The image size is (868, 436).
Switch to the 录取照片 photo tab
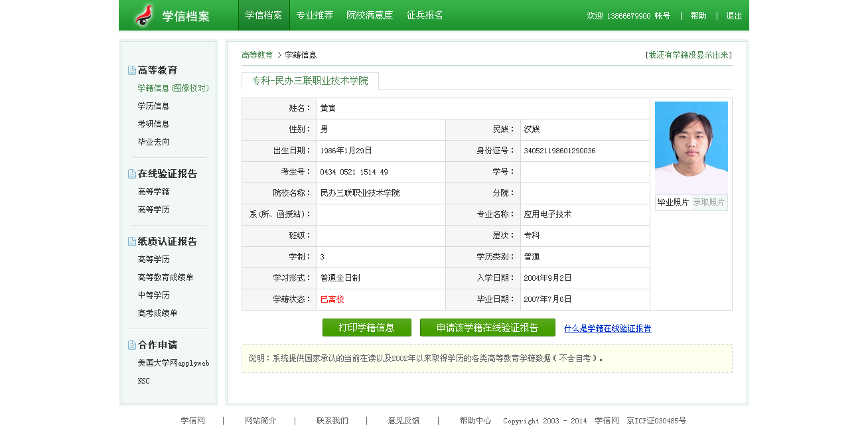click(x=709, y=202)
